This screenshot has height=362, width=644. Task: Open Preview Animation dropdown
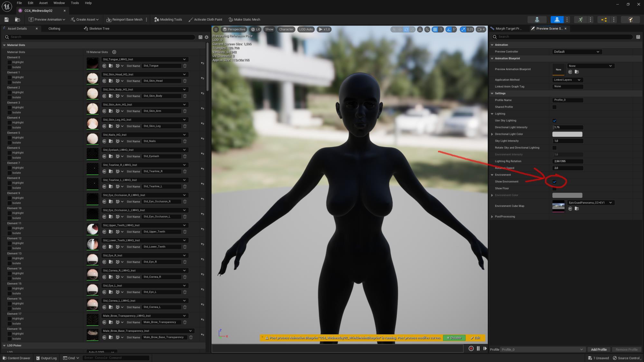(x=47, y=20)
